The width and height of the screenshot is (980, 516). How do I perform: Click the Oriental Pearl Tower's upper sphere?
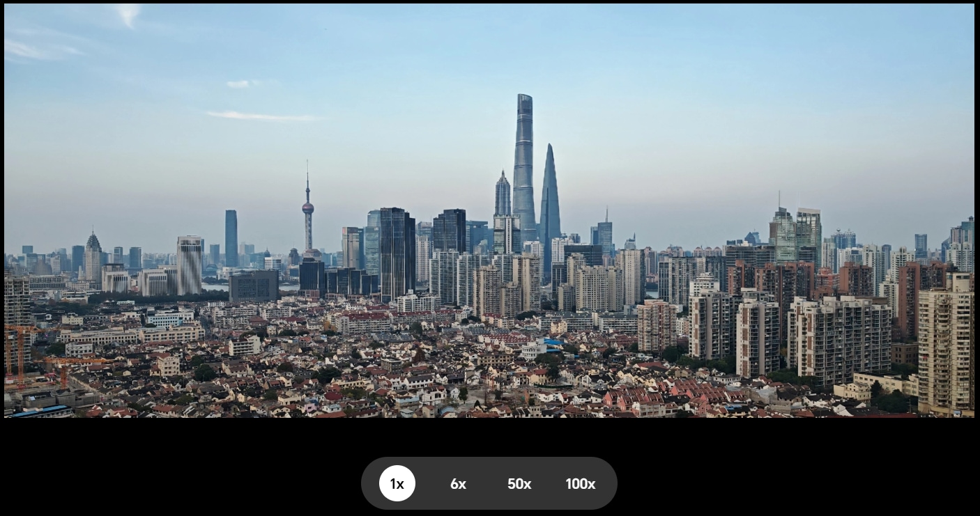307,207
